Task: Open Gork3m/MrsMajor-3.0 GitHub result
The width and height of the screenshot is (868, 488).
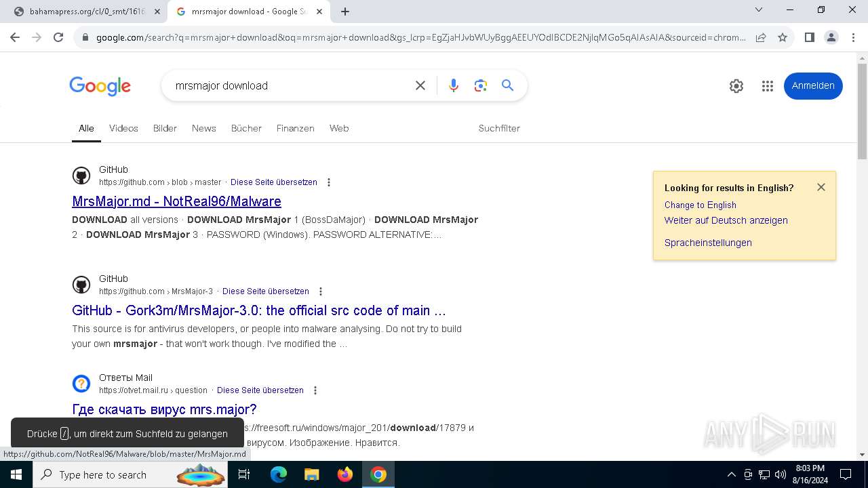Action: pyautogui.click(x=259, y=310)
